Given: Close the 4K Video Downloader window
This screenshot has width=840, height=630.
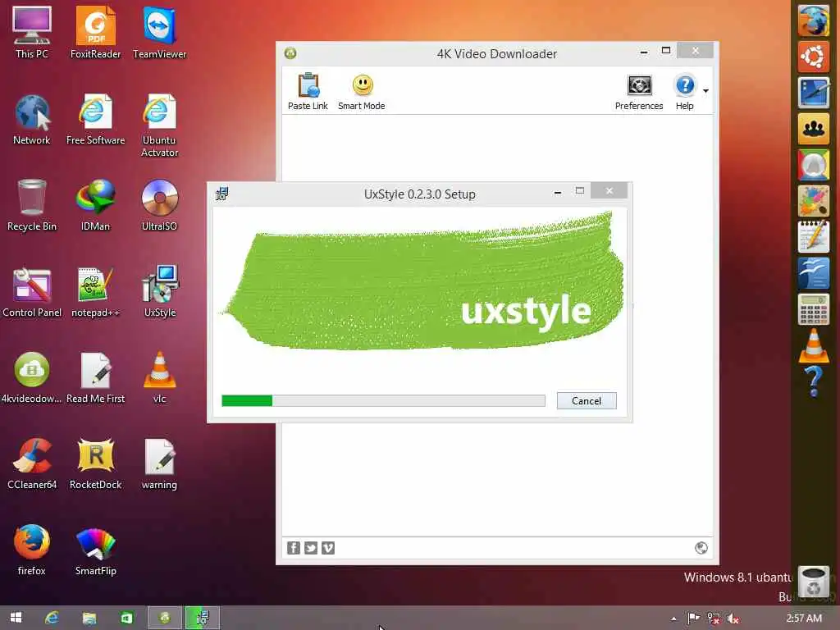Looking at the screenshot, I should click(x=695, y=51).
